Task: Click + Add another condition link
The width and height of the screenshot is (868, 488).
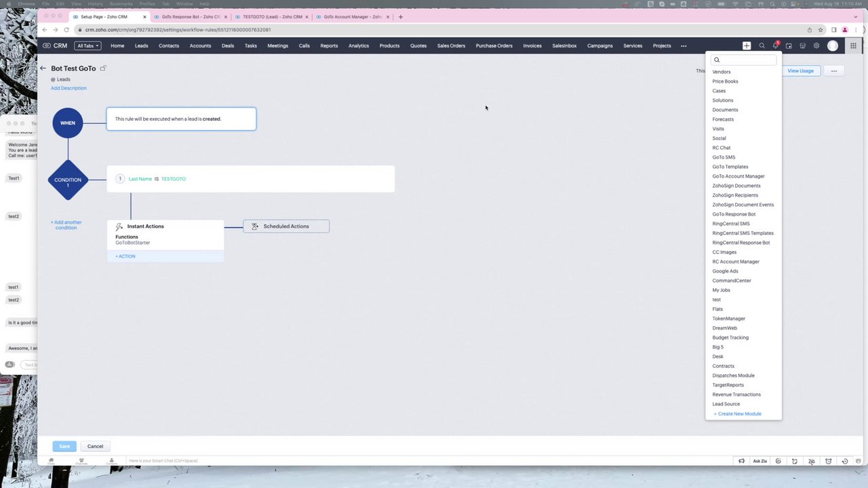Action: pos(66,225)
